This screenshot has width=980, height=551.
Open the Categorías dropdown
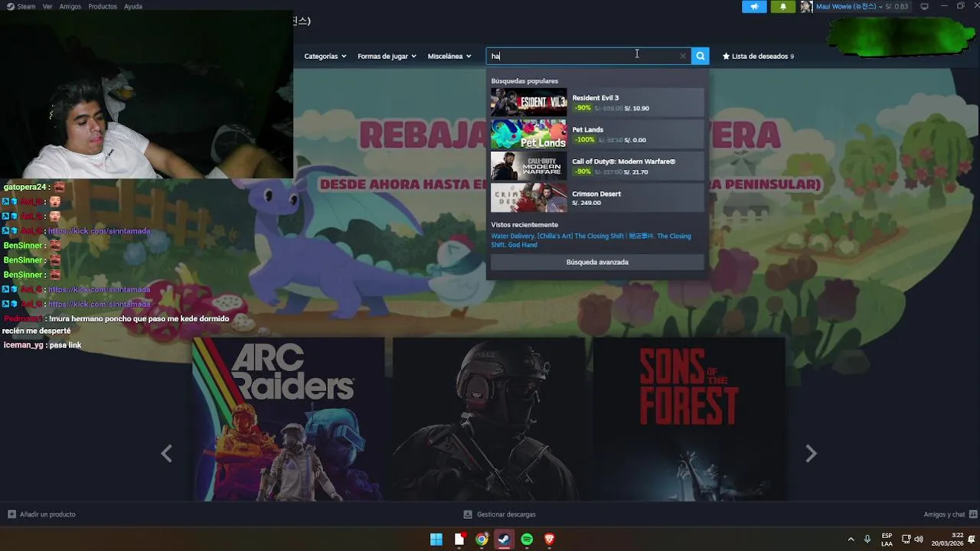[x=325, y=56]
